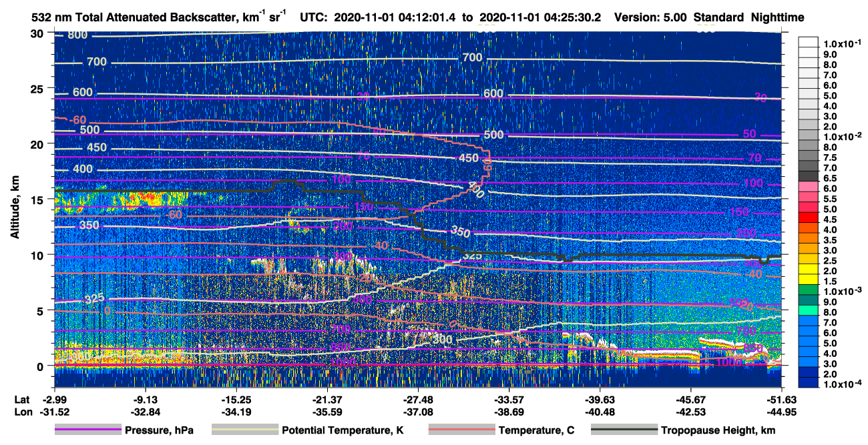
Task: Click the salmon Temperature legend line sample
Action: pos(461,430)
